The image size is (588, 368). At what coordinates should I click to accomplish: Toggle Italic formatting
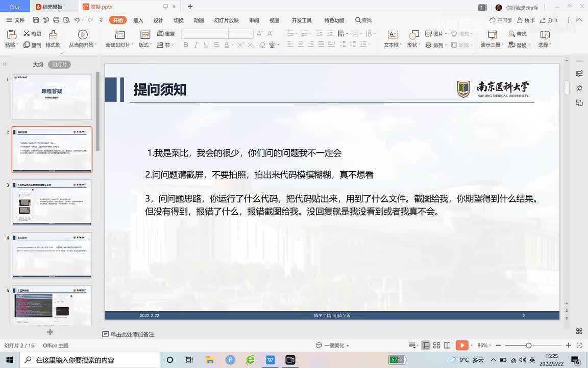[196, 45]
